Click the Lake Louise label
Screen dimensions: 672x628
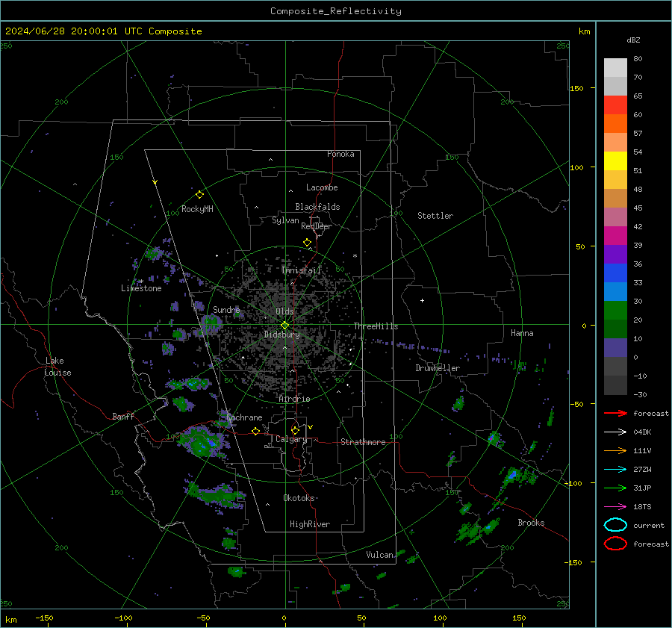click(57, 367)
